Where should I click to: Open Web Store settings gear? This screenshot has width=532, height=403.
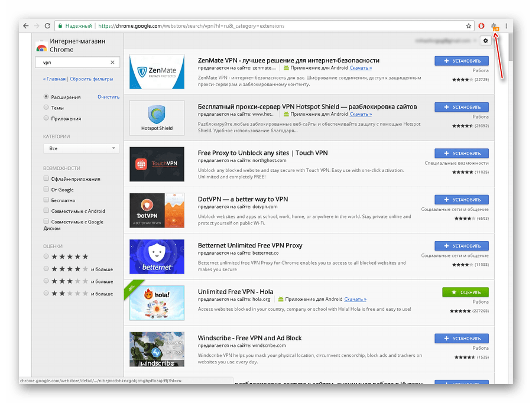click(486, 40)
